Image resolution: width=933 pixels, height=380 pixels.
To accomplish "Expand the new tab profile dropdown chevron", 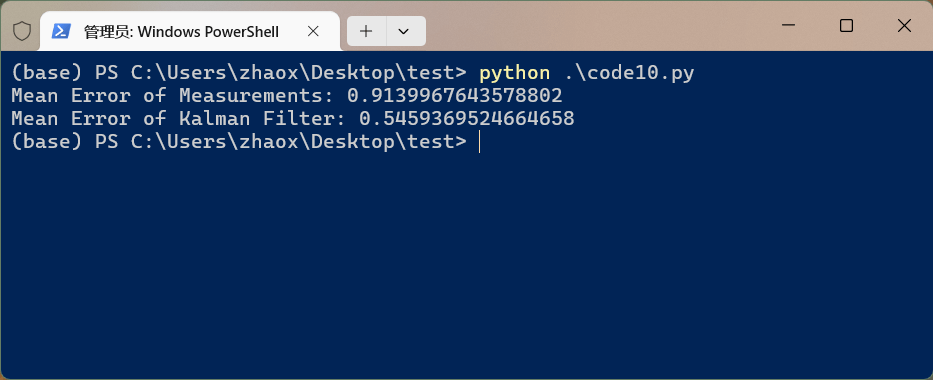I will pyautogui.click(x=404, y=31).
